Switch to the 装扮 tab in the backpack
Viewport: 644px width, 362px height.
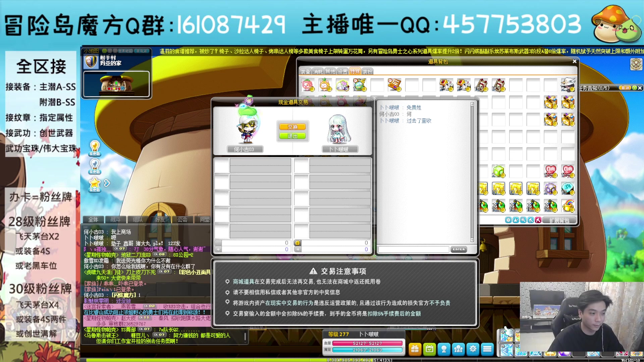pyautogui.click(x=367, y=71)
